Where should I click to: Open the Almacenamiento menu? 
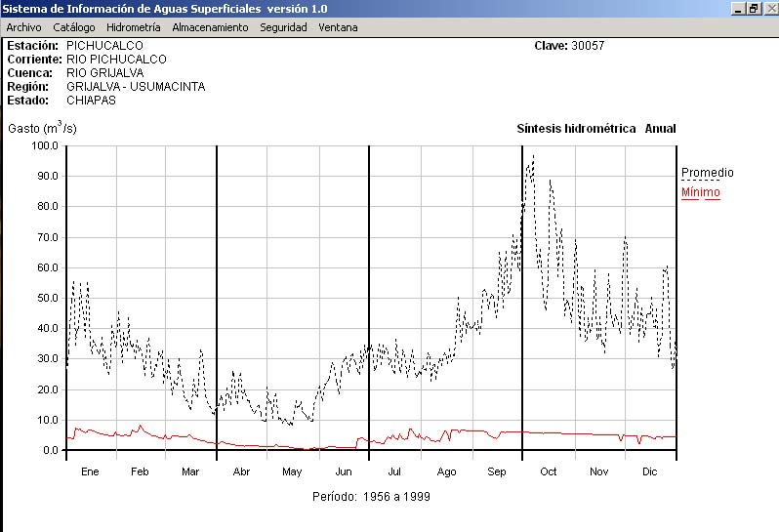pos(210,27)
